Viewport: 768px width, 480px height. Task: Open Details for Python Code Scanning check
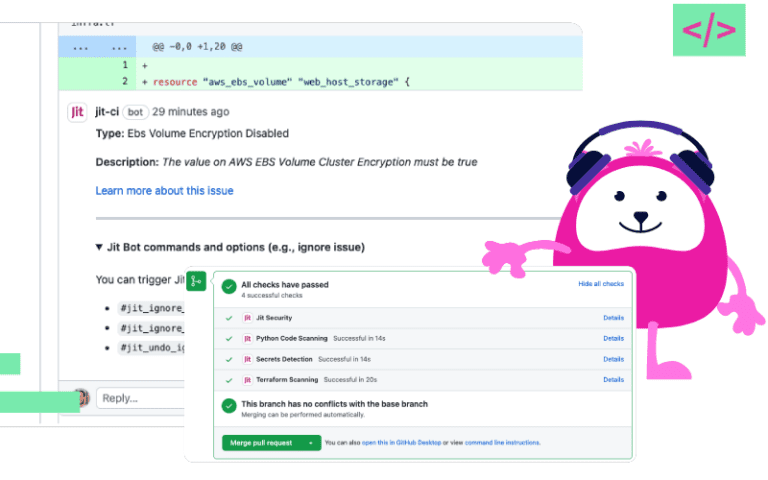click(613, 338)
